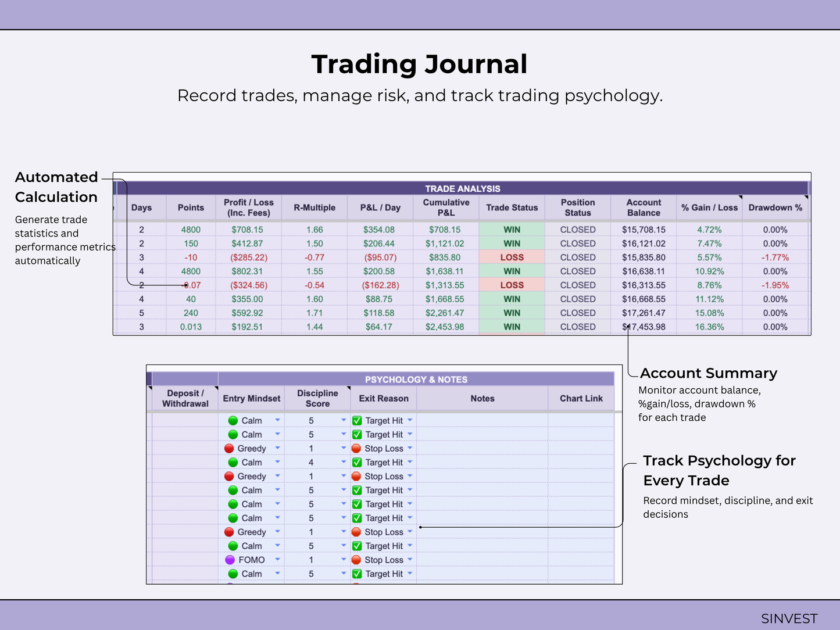Click the red Stop Loss icon in FOMO row
The width and height of the screenshot is (840, 630).
click(356, 560)
